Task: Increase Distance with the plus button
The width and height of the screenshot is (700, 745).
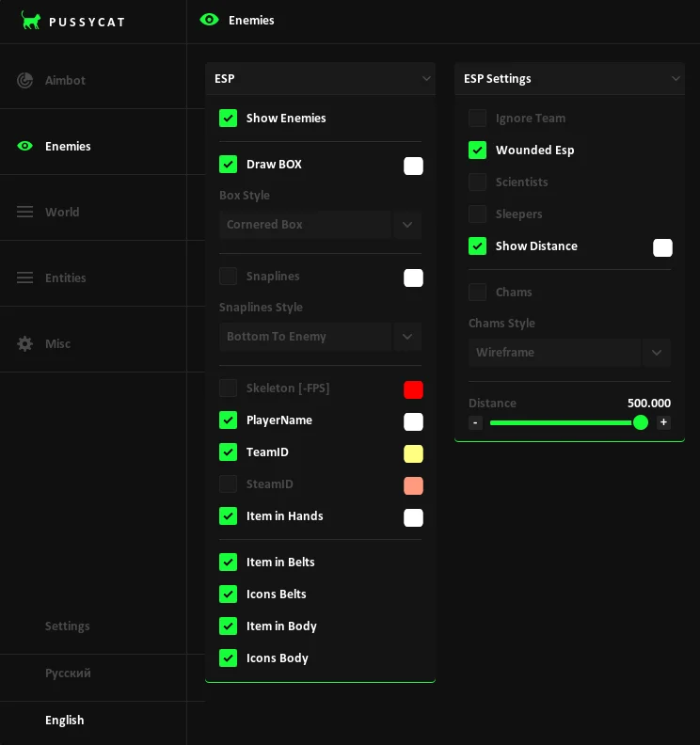Action: tap(663, 422)
